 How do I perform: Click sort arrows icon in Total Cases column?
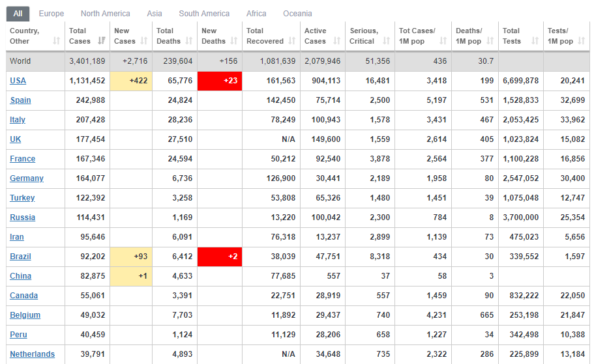pyautogui.click(x=102, y=41)
